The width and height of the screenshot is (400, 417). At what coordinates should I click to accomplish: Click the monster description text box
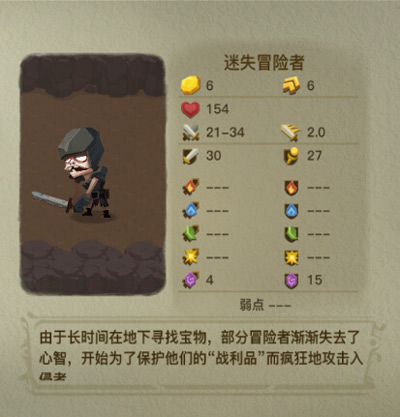pyautogui.click(x=201, y=353)
